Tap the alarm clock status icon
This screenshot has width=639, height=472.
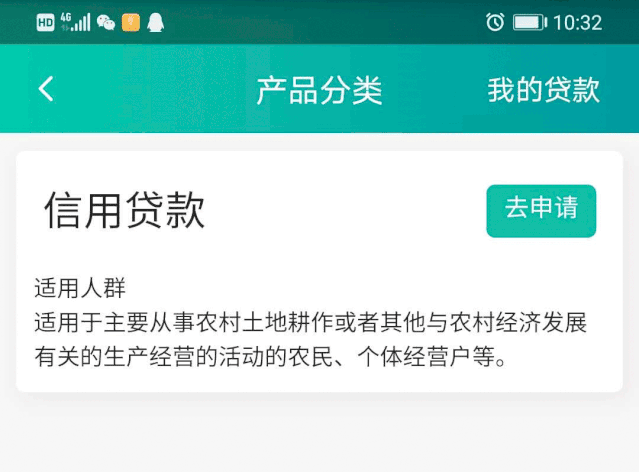(495, 22)
